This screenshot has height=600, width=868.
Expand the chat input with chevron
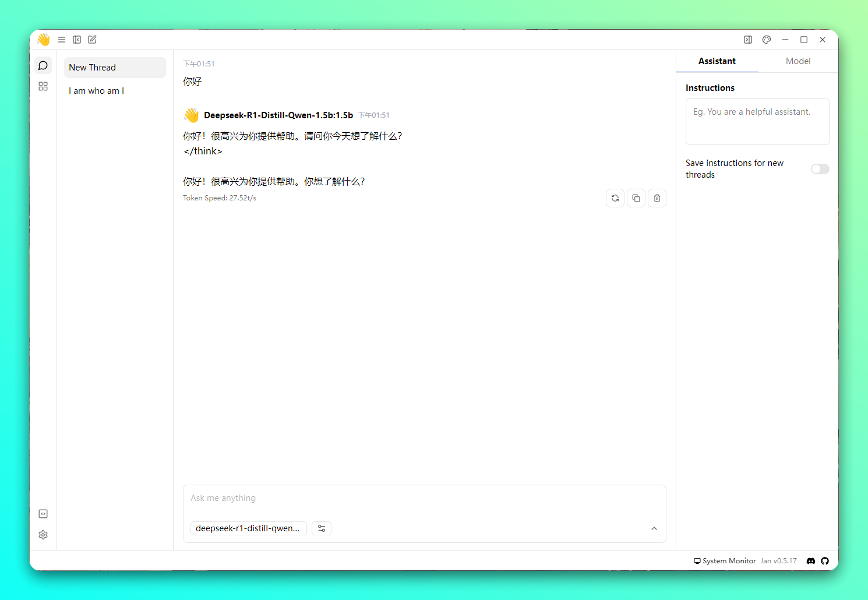[x=654, y=528]
